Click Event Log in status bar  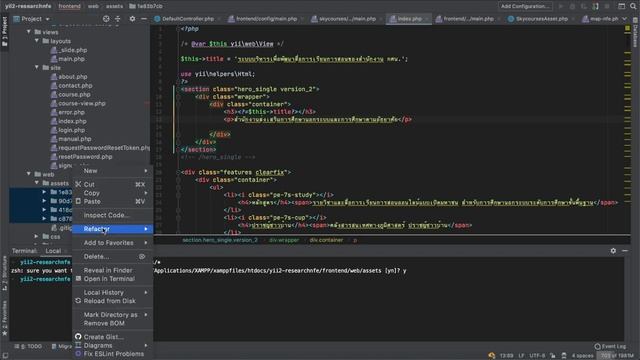(610, 346)
